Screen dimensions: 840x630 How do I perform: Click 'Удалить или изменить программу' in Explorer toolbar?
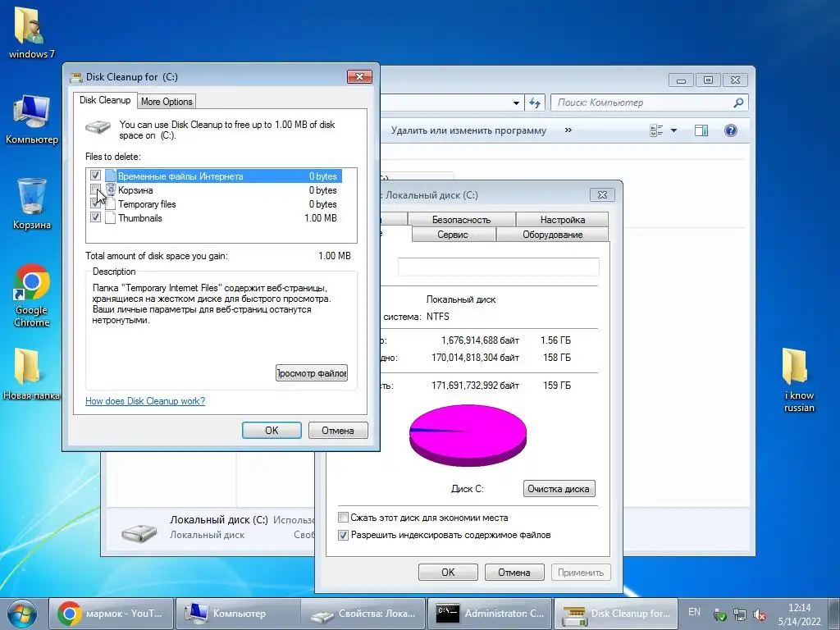(x=468, y=130)
